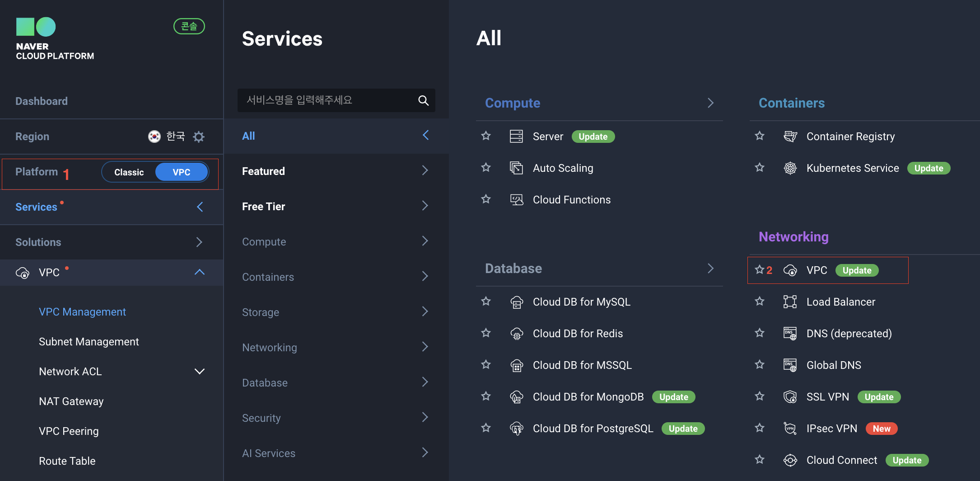Screen dimensions: 980x481
Task: Collapse the Services panel chevron
Action: coord(200,207)
